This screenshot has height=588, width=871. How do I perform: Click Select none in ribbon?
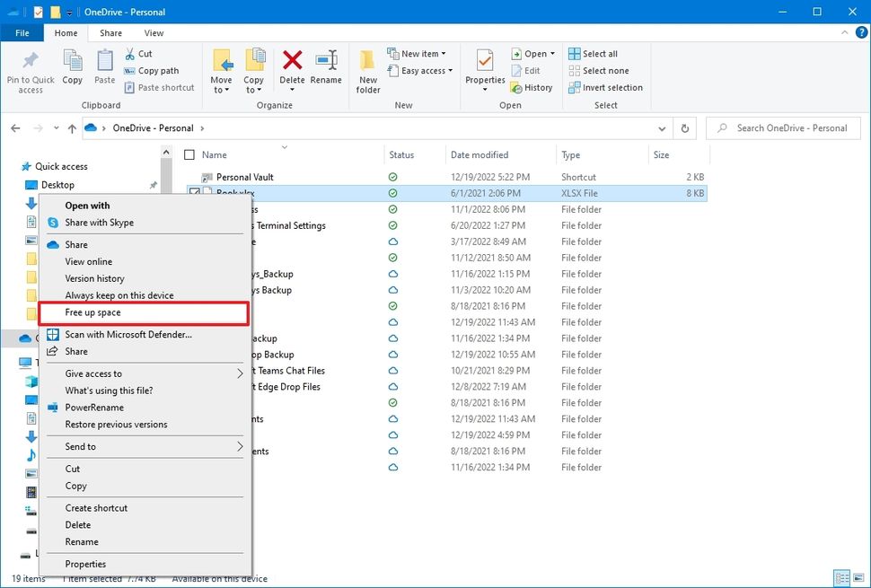[599, 71]
